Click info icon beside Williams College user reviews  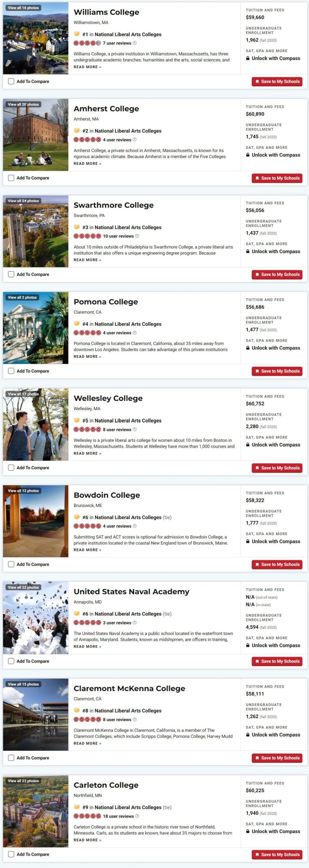pyautogui.click(x=135, y=43)
